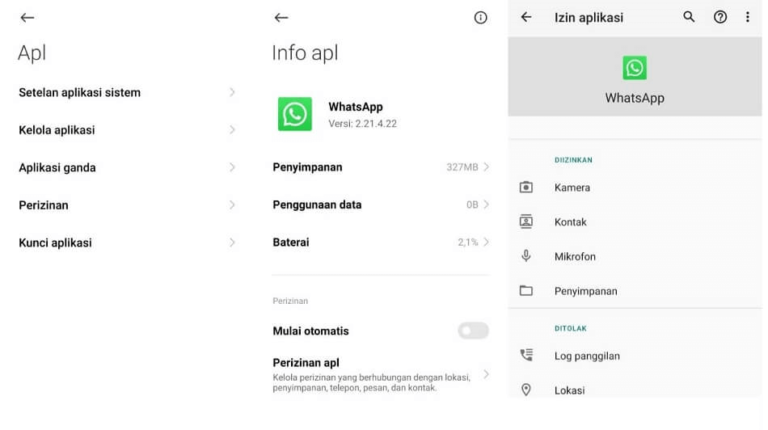Tap the Mulai otomatis label
Image resolution: width=768 pixels, height=430 pixels.
[311, 331]
